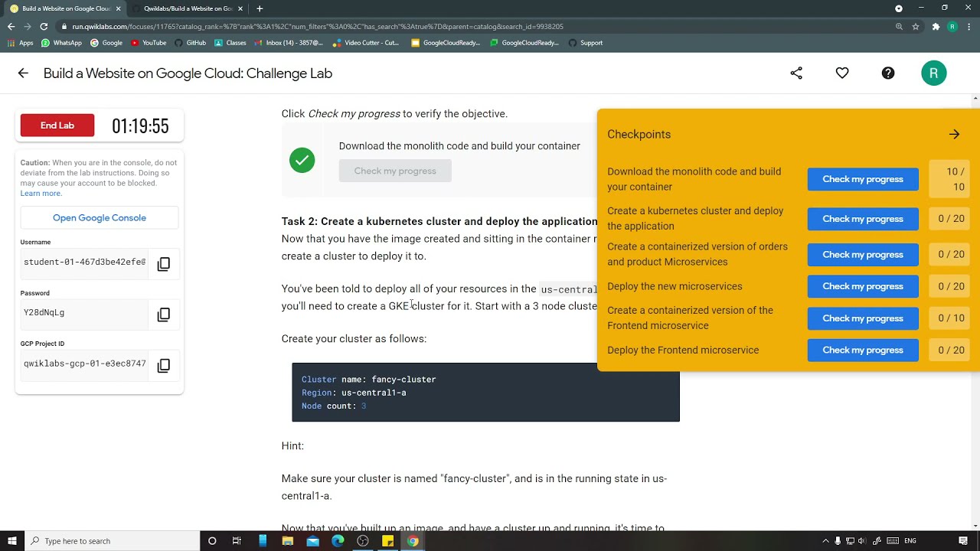Image resolution: width=980 pixels, height=551 pixels.
Task: Check progress for Download the monolith code
Action: [x=863, y=179]
